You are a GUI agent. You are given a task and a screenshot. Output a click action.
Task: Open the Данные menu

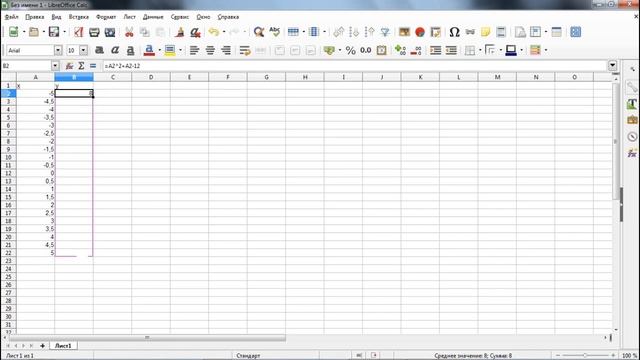pyautogui.click(x=153, y=17)
